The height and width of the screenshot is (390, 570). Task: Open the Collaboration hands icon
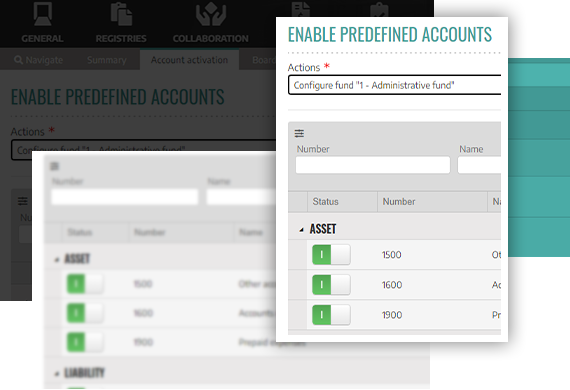click(x=211, y=15)
